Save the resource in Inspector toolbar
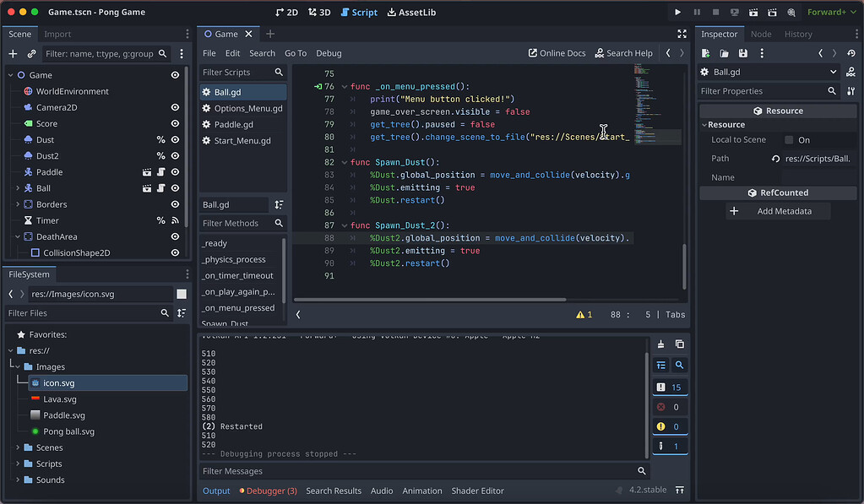 point(742,53)
